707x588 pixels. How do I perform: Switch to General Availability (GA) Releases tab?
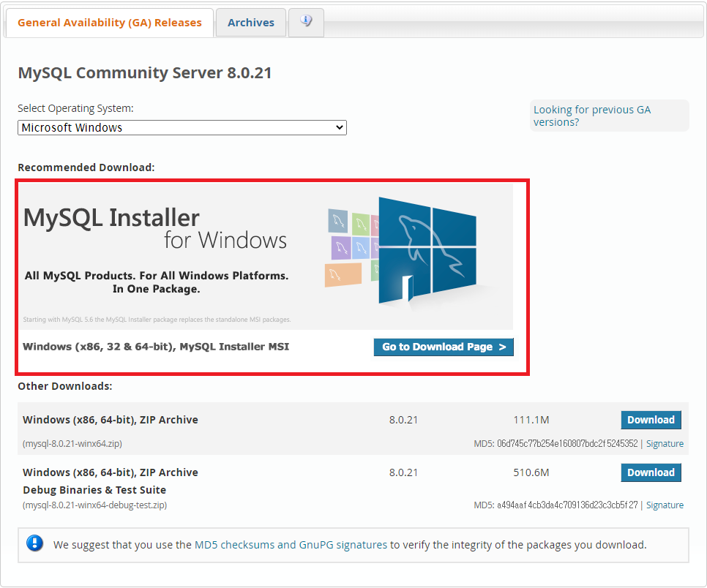click(x=110, y=23)
